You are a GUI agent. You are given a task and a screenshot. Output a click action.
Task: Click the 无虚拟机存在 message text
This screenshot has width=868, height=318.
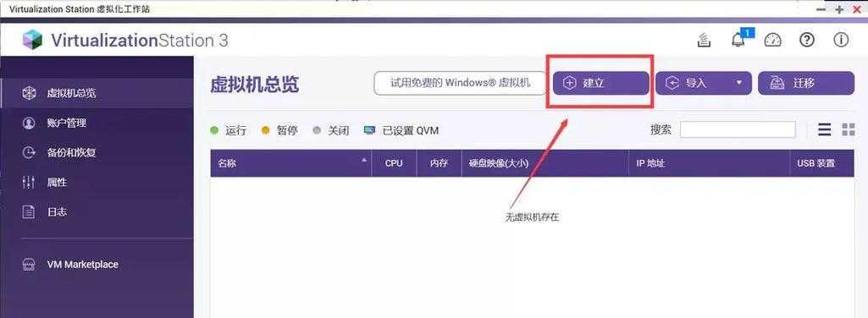pyautogui.click(x=532, y=217)
